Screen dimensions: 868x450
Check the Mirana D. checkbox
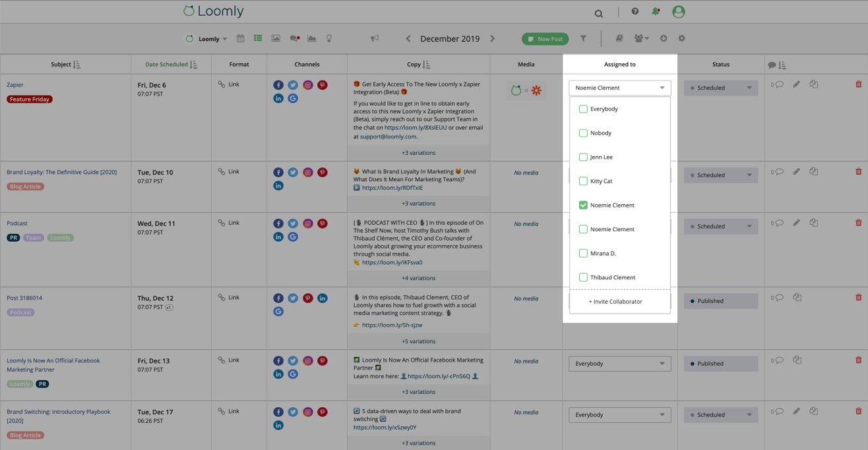pos(583,254)
